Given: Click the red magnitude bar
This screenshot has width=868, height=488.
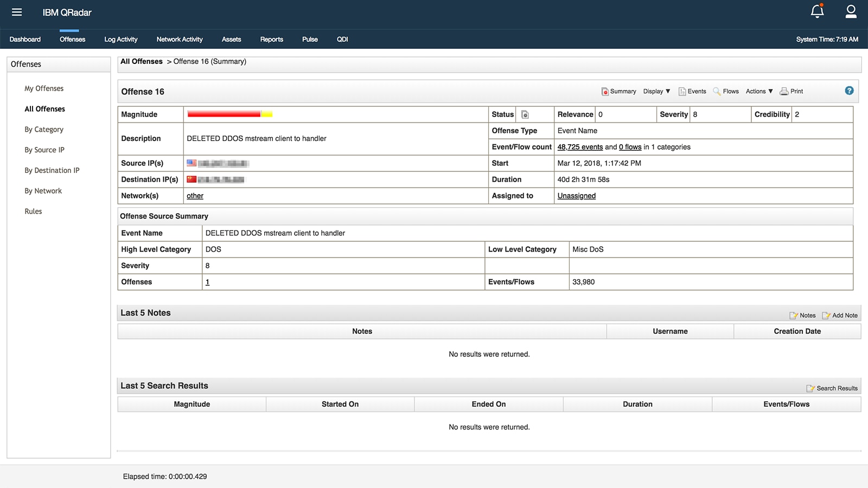Looking at the screenshot, I should click(224, 114).
